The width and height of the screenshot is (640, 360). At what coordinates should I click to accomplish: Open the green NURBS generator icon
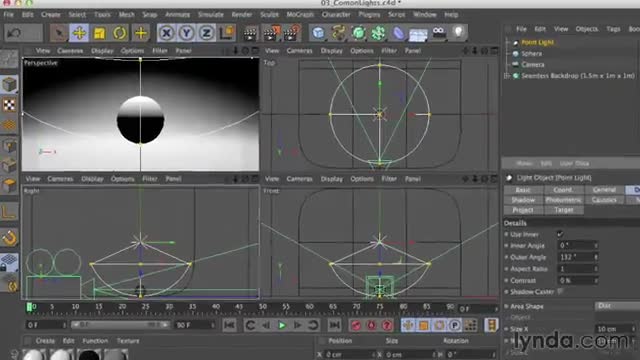point(358,33)
